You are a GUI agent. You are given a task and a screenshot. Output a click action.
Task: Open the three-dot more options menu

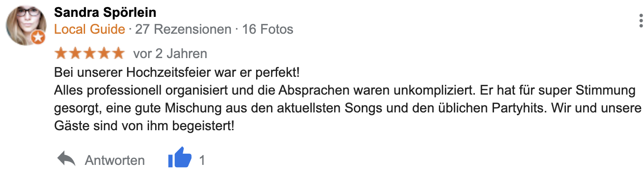(640, 21)
